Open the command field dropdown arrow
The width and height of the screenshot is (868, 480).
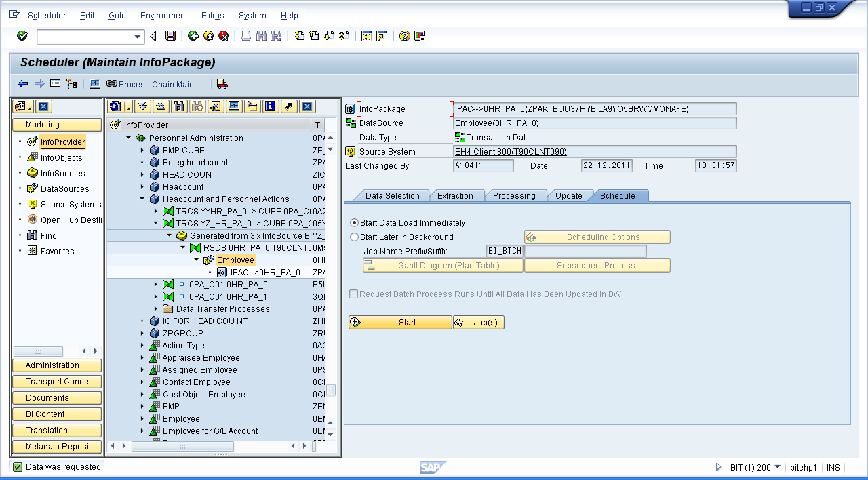pyautogui.click(x=138, y=37)
